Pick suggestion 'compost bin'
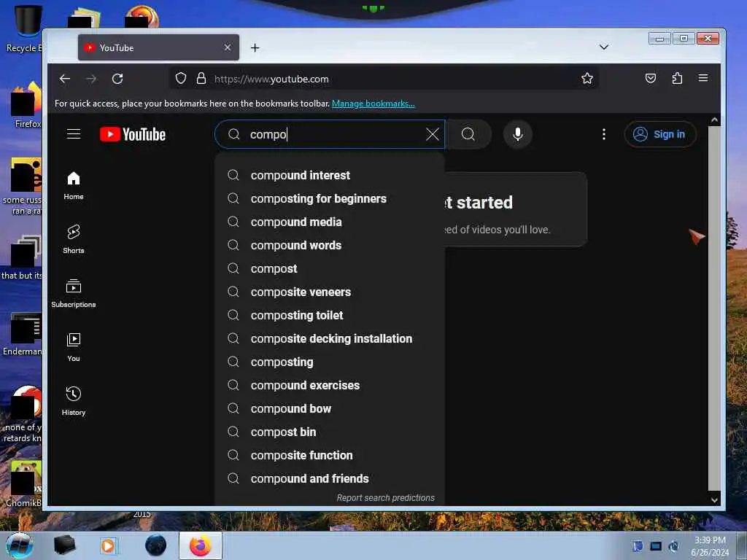 point(329,432)
